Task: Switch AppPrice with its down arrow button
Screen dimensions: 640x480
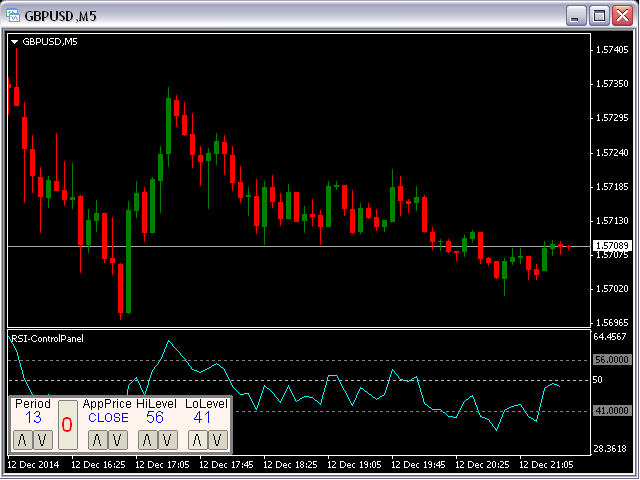Action: (x=118, y=440)
